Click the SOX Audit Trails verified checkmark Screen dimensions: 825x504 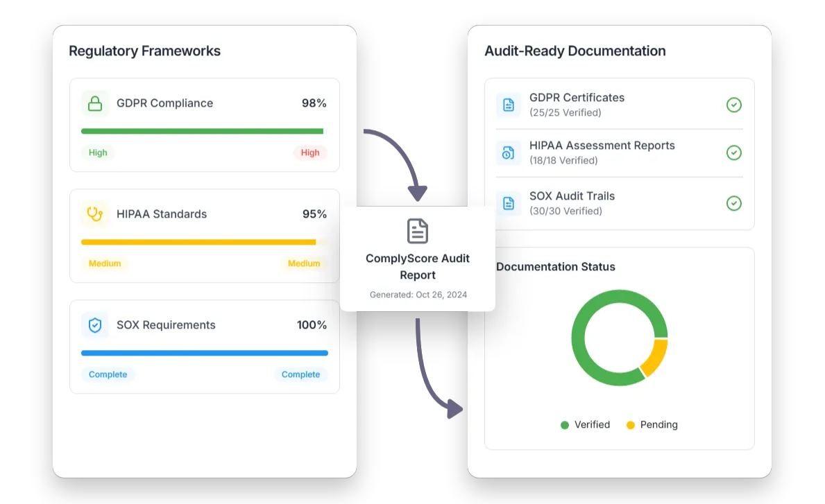point(733,203)
